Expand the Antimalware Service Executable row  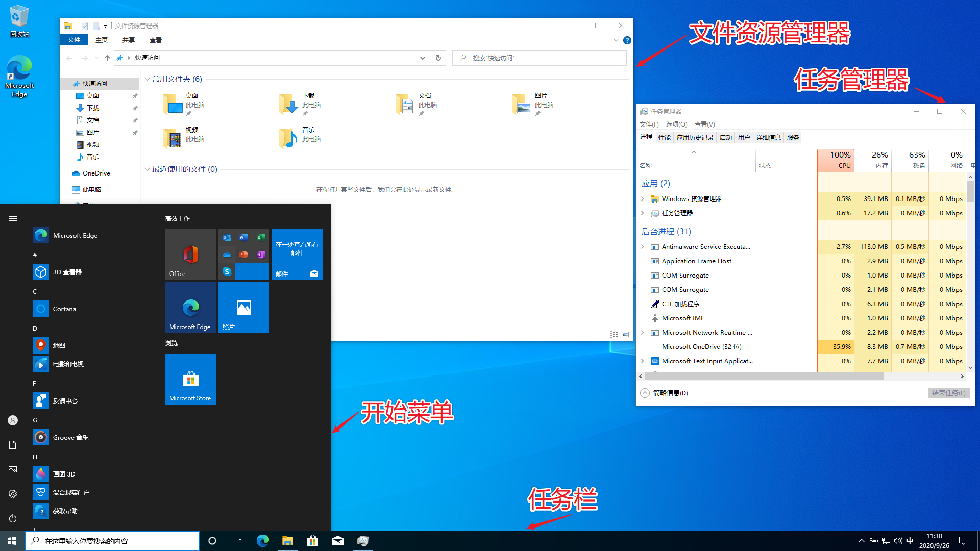click(643, 247)
